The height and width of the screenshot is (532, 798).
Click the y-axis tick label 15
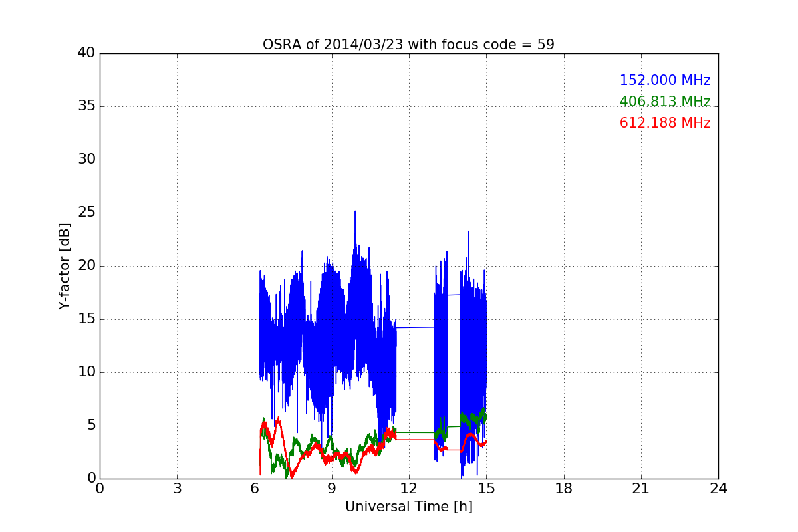pos(86,319)
